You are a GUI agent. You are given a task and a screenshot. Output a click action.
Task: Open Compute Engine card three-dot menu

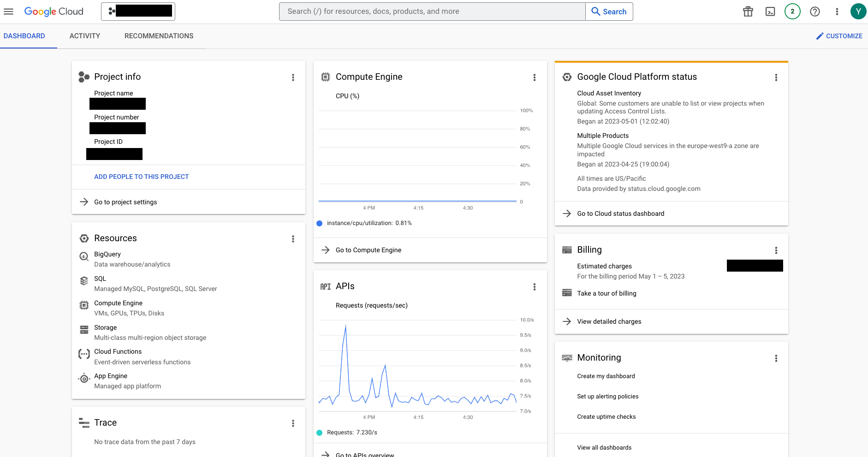(x=535, y=77)
